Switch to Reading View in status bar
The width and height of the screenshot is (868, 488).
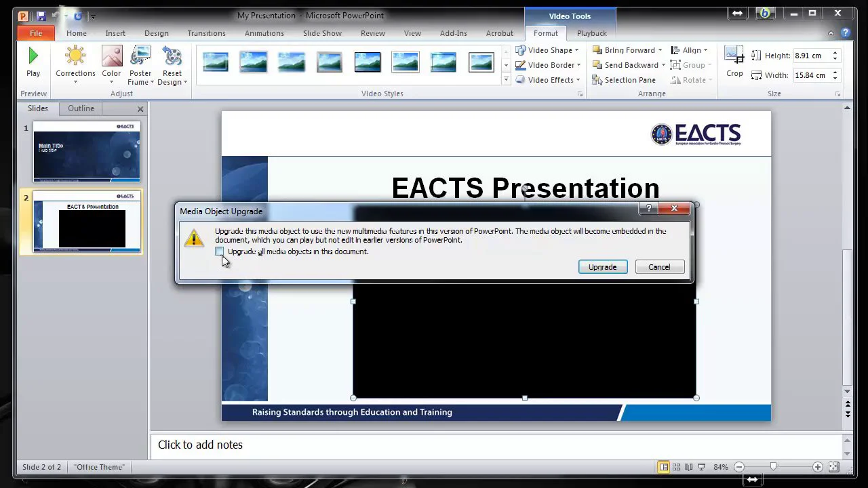click(x=689, y=467)
